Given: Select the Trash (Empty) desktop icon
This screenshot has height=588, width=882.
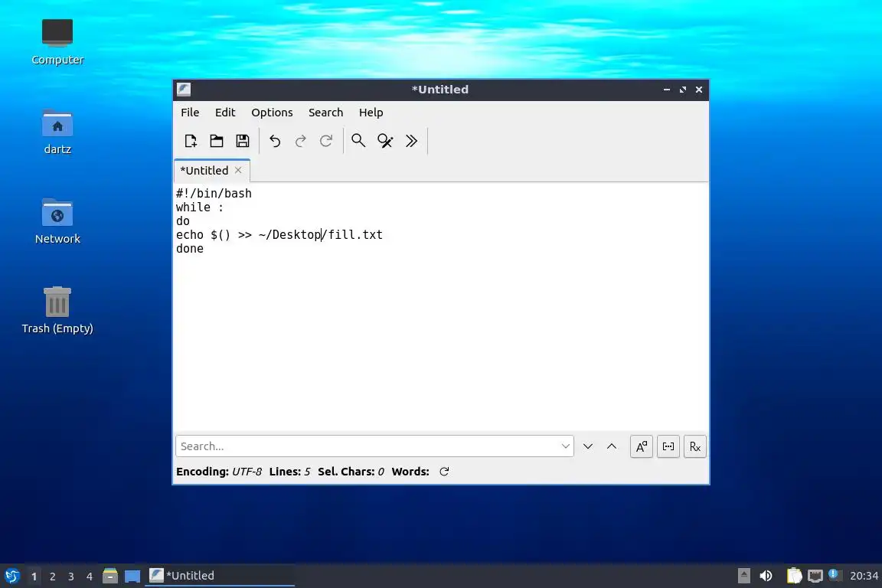Looking at the screenshot, I should [57, 310].
